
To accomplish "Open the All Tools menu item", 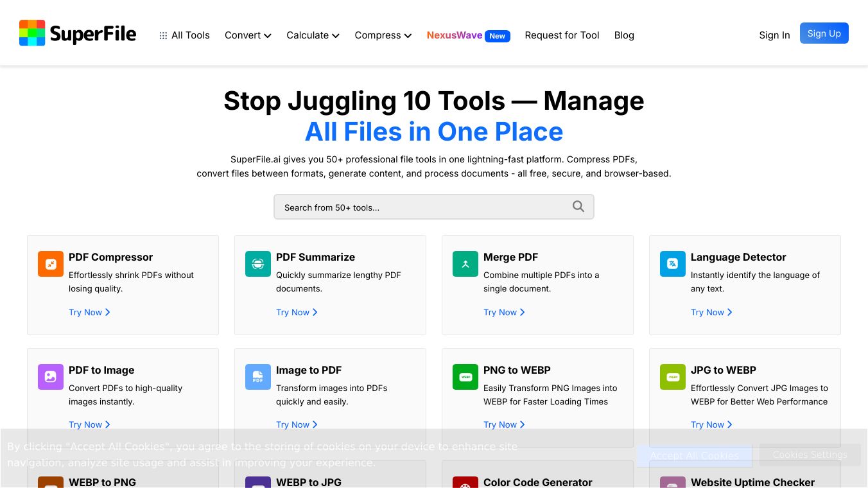I will (185, 35).
